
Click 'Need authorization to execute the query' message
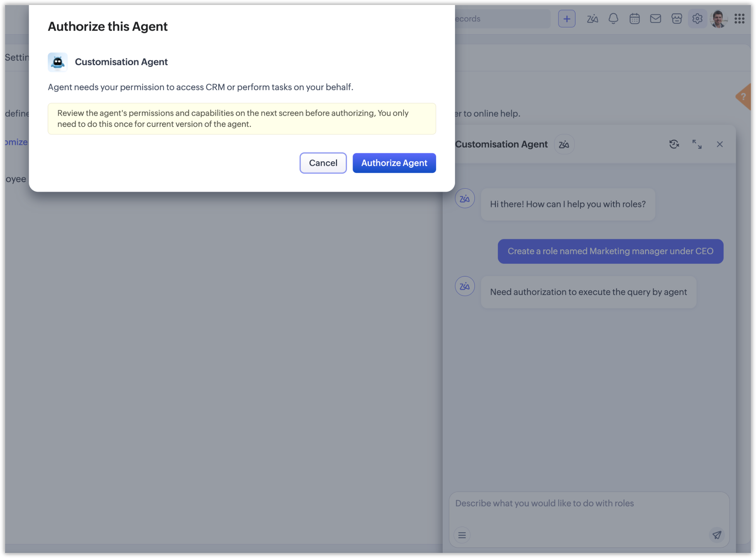point(588,292)
